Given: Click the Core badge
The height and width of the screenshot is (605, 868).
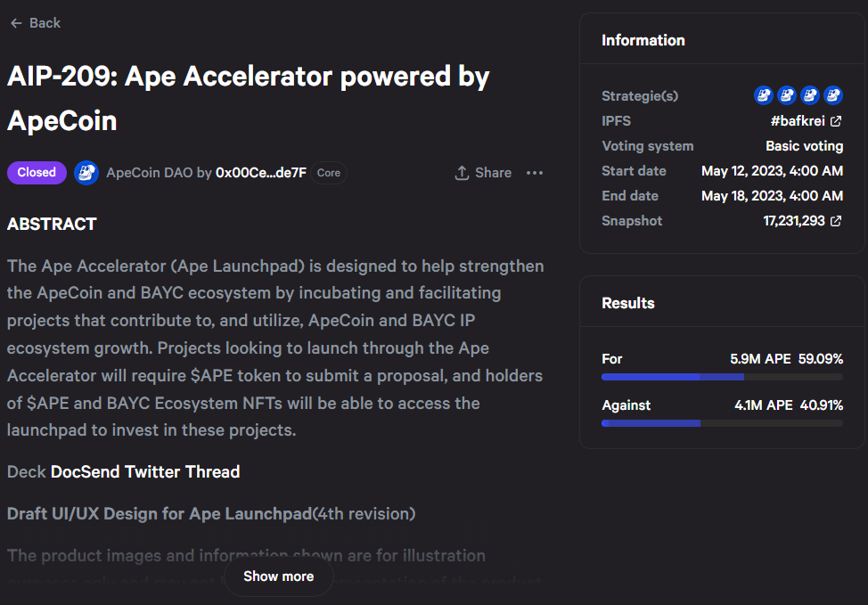Looking at the screenshot, I should pos(329,173).
